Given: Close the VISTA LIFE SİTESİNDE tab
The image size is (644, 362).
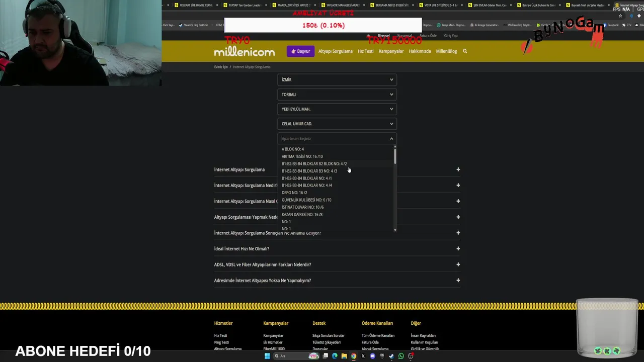Looking at the screenshot, I should click(x=462, y=5).
